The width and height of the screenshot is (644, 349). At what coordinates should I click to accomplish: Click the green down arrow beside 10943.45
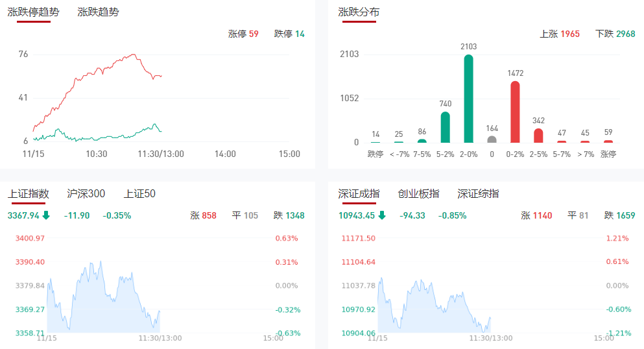(382, 215)
